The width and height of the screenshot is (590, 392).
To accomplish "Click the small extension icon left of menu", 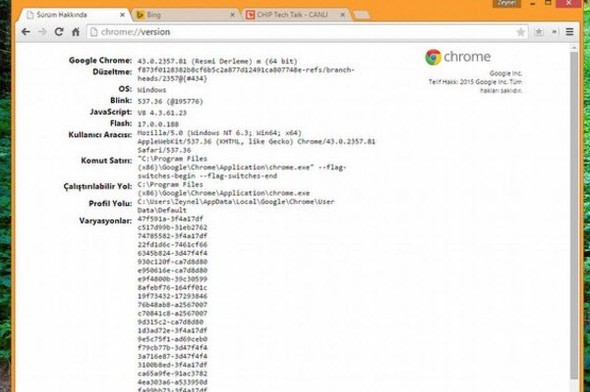I will point(555,32).
